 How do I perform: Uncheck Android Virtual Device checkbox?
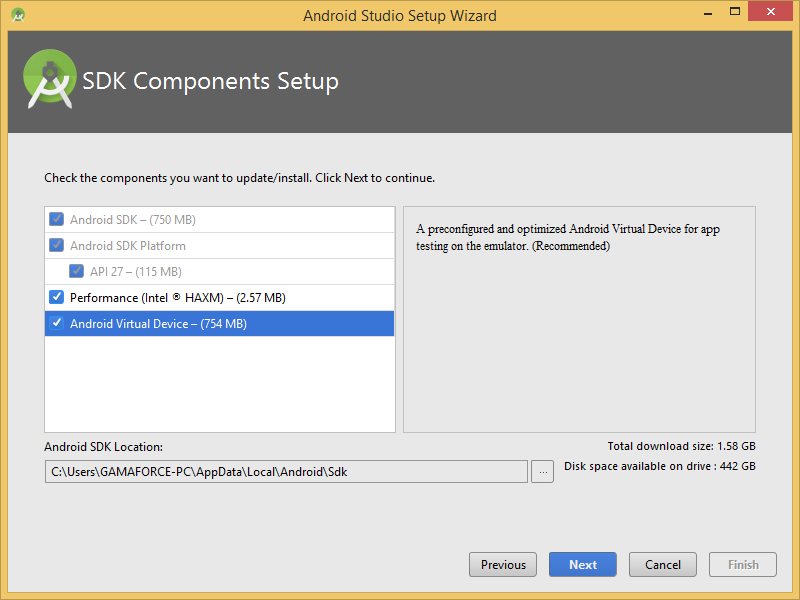coord(56,323)
